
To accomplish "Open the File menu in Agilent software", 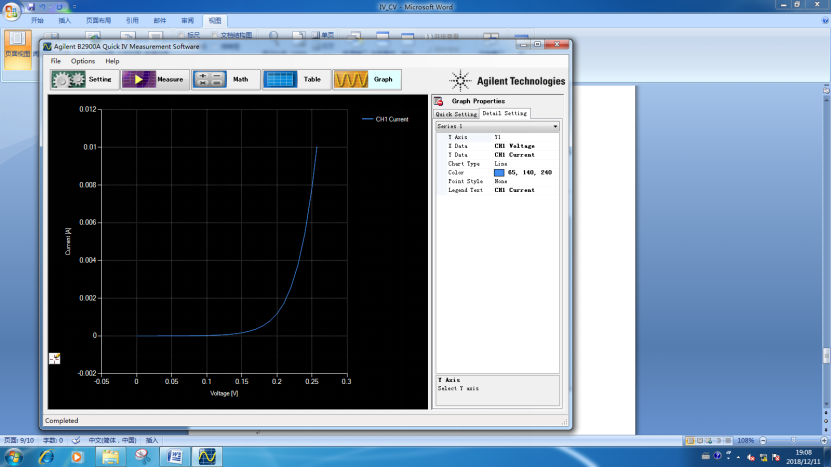I will click(56, 61).
